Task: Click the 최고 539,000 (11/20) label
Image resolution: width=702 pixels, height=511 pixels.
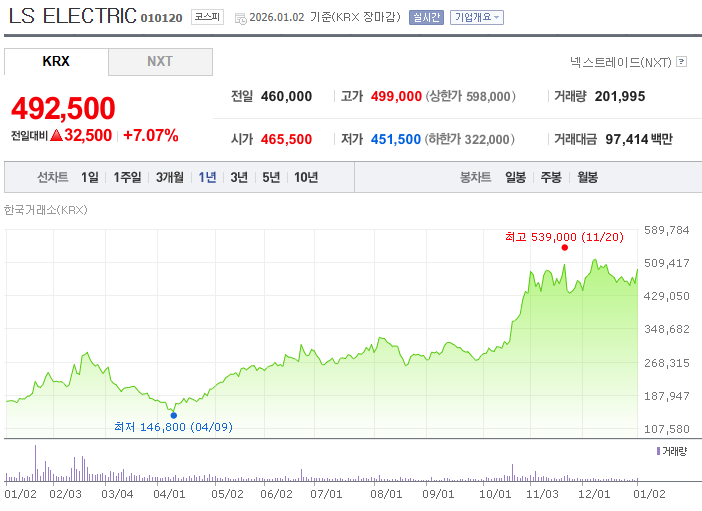Action: pyautogui.click(x=565, y=237)
